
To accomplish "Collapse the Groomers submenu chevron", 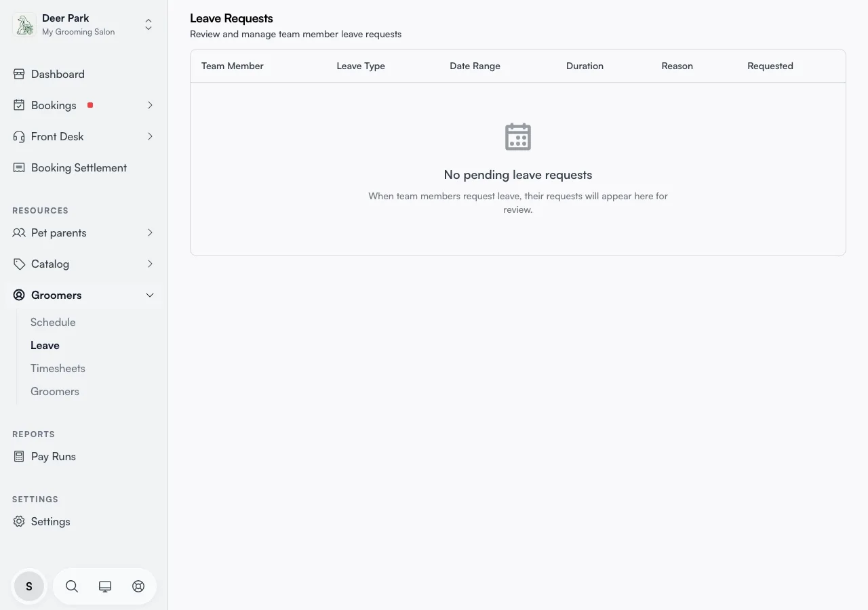I will [150, 295].
